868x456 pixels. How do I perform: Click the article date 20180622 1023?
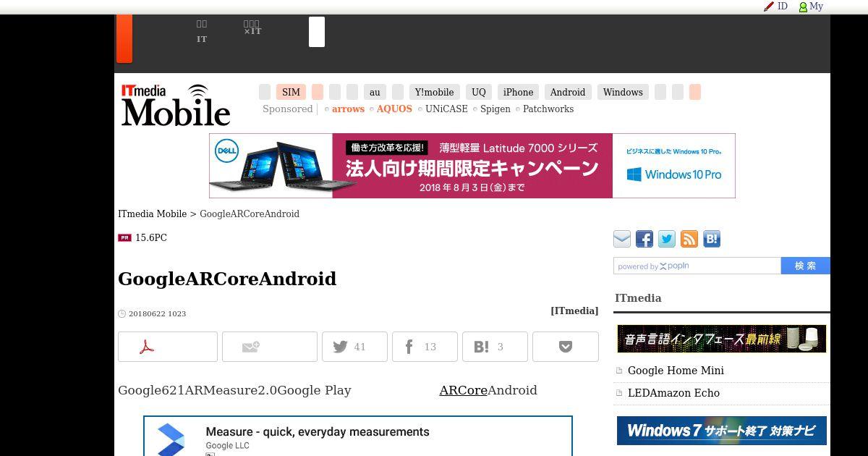(157, 313)
